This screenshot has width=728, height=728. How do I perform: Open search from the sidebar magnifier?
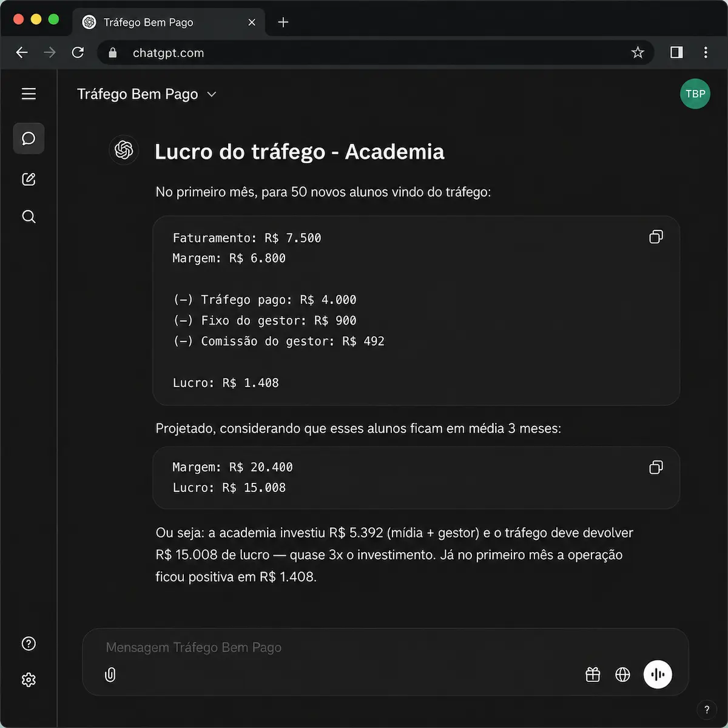coord(29,217)
